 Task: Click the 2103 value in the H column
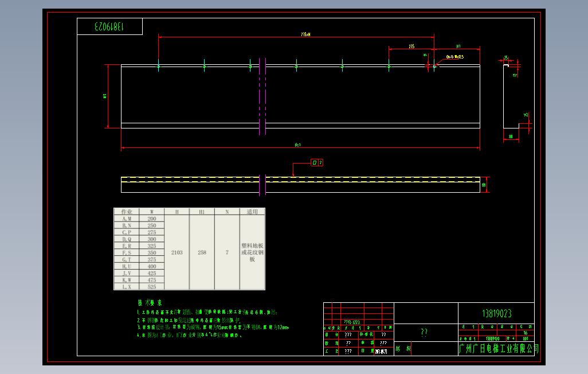(177, 252)
